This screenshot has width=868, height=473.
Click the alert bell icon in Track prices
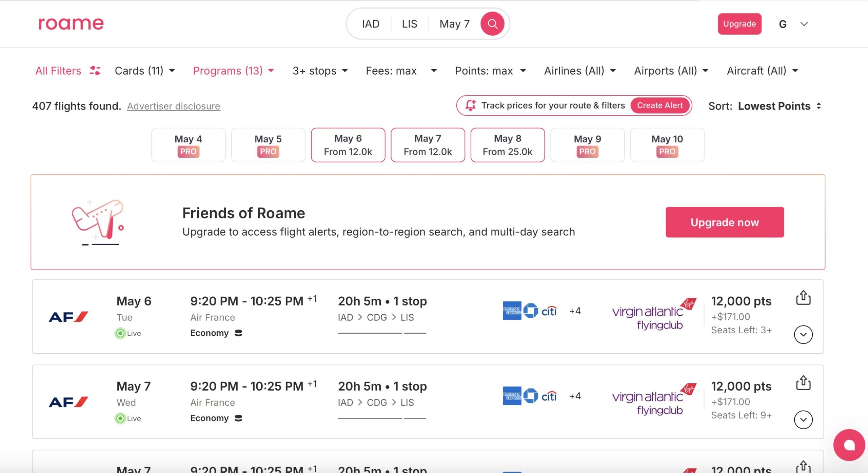pos(471,105)
